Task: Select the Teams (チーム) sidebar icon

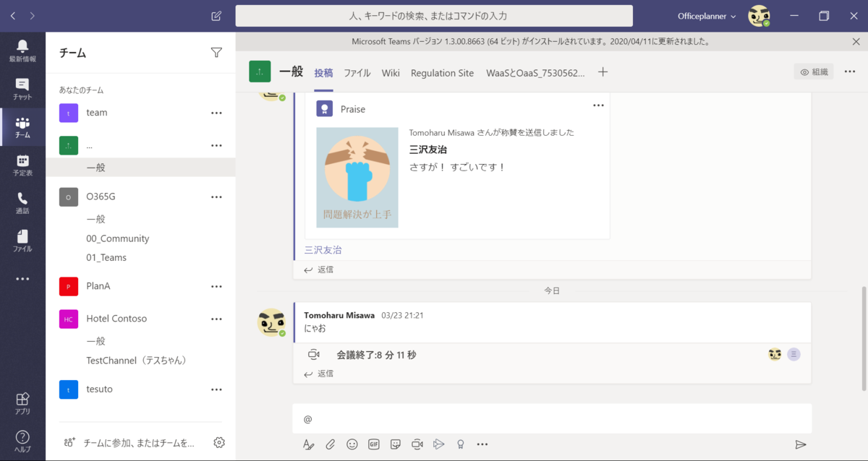Action: (x=22, y=127)
